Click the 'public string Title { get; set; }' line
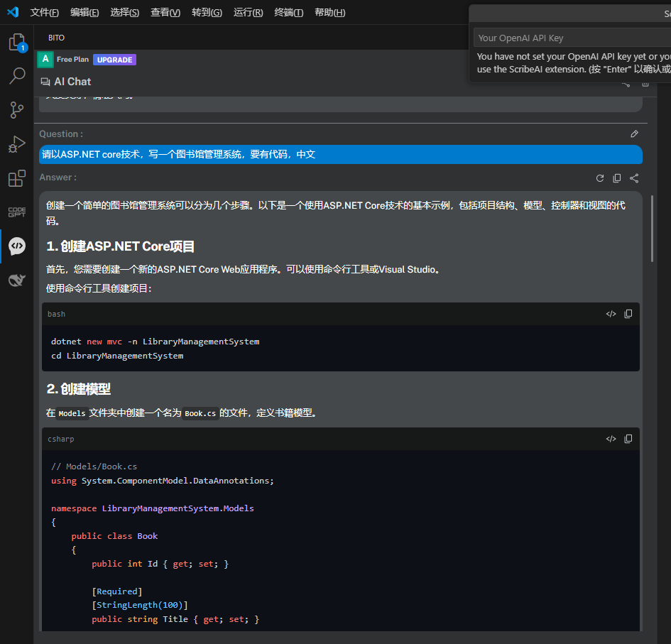Viewport: 671px width, 644px height. (x=175, y=619)
